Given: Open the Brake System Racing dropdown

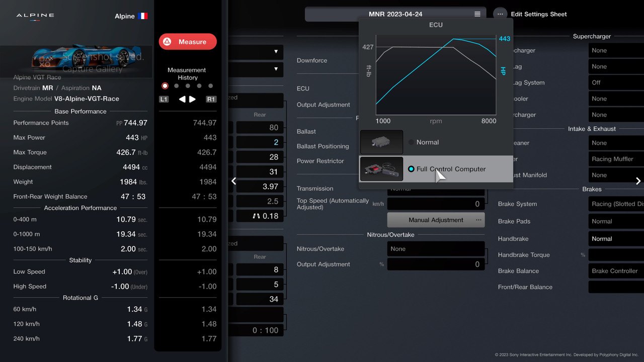Looking at the screenshot, I should (x=616, y=204).
